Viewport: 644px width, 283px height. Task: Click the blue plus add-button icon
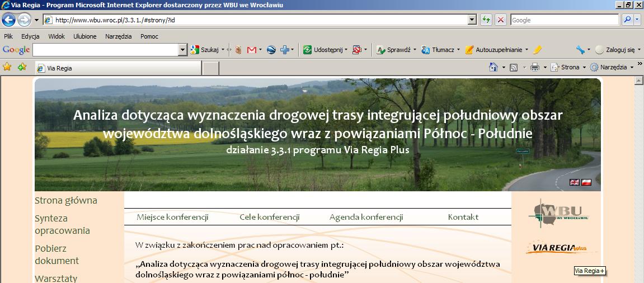click(x=285, y=50)
